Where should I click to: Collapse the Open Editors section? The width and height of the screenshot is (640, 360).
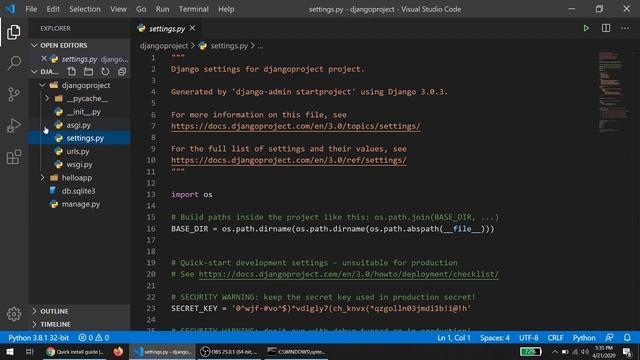coord(34,45)
